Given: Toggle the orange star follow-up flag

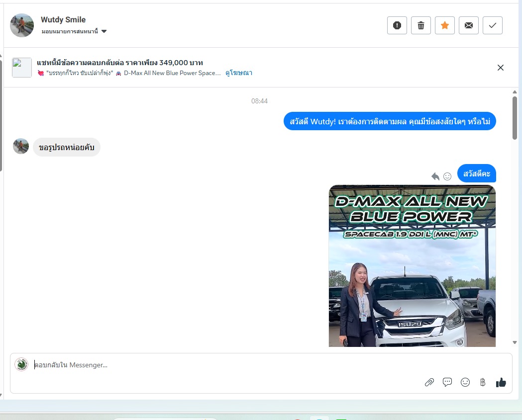Looking at the screenshot, I should pyautogui.click(x=445, y=25).
